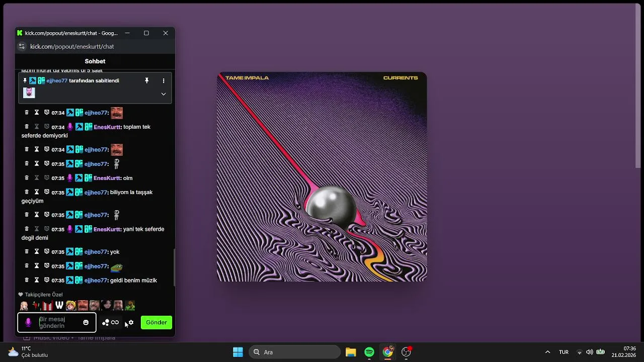Screen dimensions: 644x362
Task: Delete the "geldi benim müzik" message
Action: (x=27, y=280)
